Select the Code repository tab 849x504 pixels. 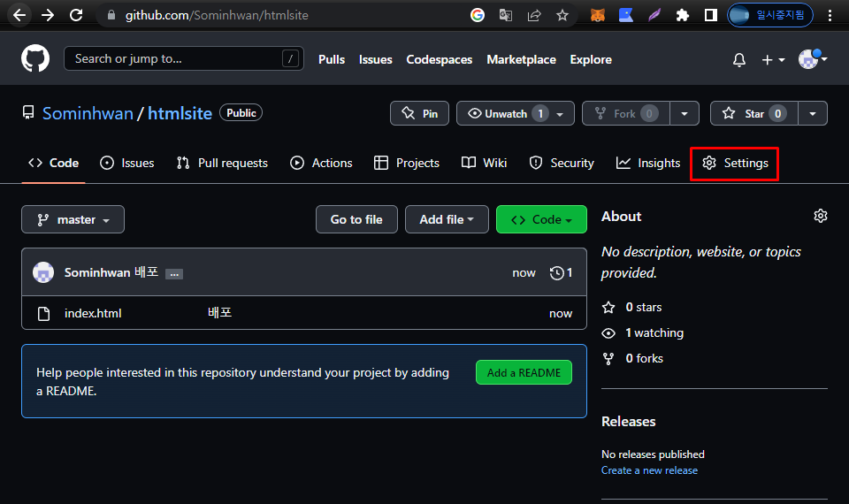[54, 163]
